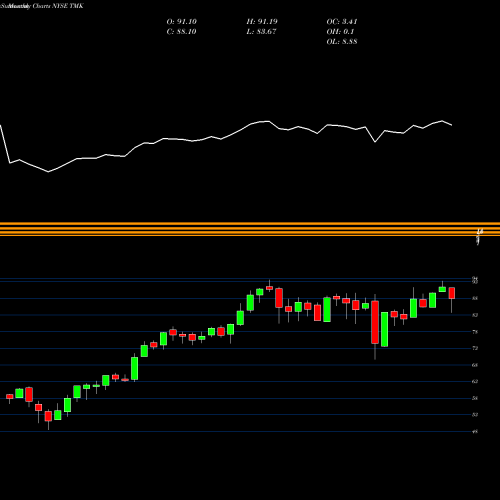Select the tall green candle after the big drop
This screenshot has width=500, height=500.
click(x=385, y=329)
